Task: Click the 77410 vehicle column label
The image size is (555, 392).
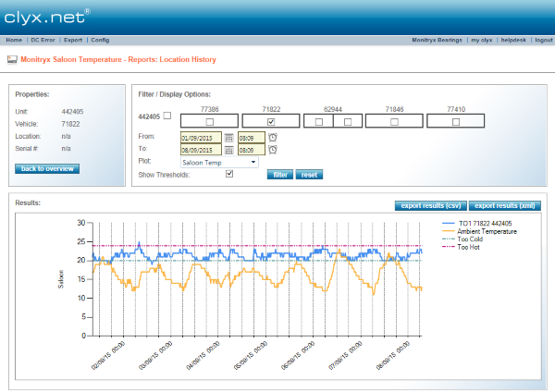Action: click(x=456, y=109)
